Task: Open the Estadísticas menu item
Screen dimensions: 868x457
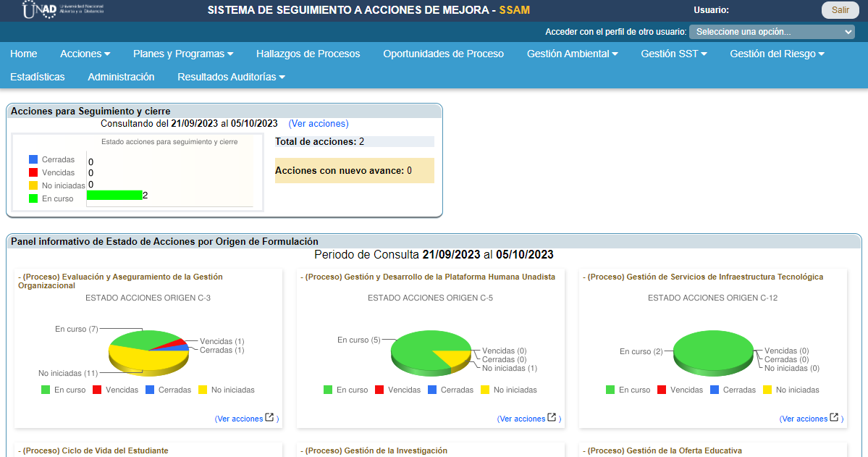Action: 38,77
